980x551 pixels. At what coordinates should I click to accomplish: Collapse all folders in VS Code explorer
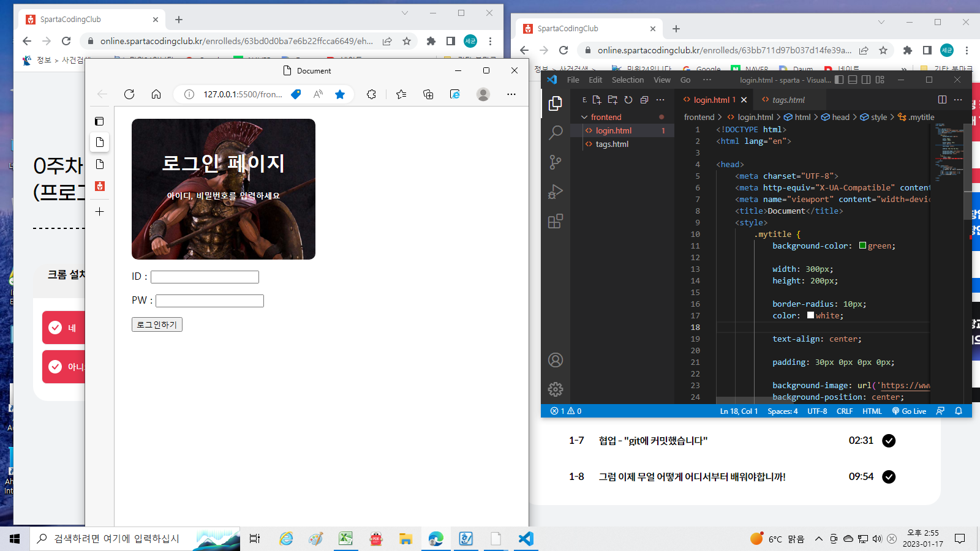pyautogui.click(x=644, y=100)
